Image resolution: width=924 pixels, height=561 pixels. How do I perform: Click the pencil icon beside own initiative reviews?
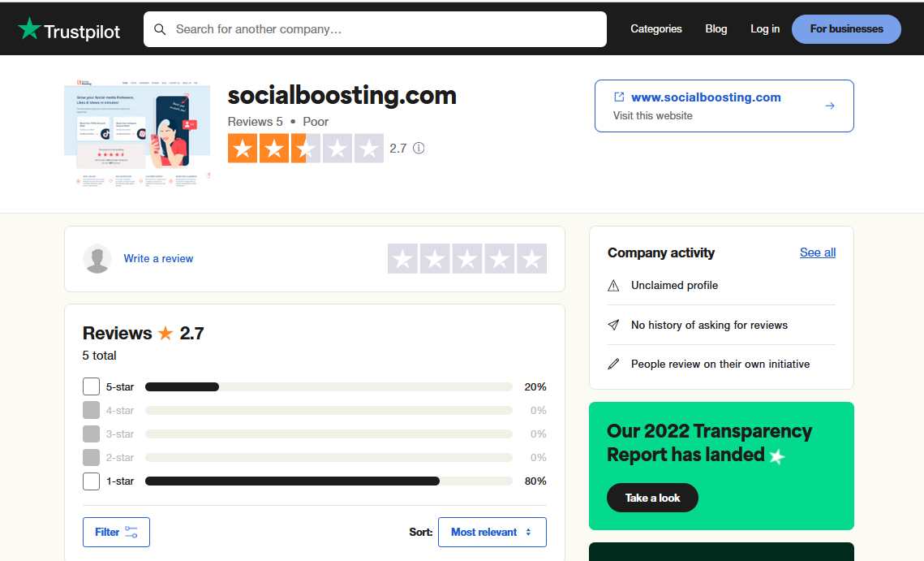point(613,364)
